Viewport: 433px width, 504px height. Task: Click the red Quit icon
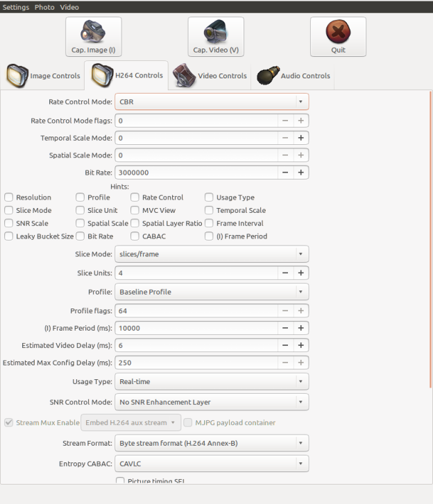338,33
